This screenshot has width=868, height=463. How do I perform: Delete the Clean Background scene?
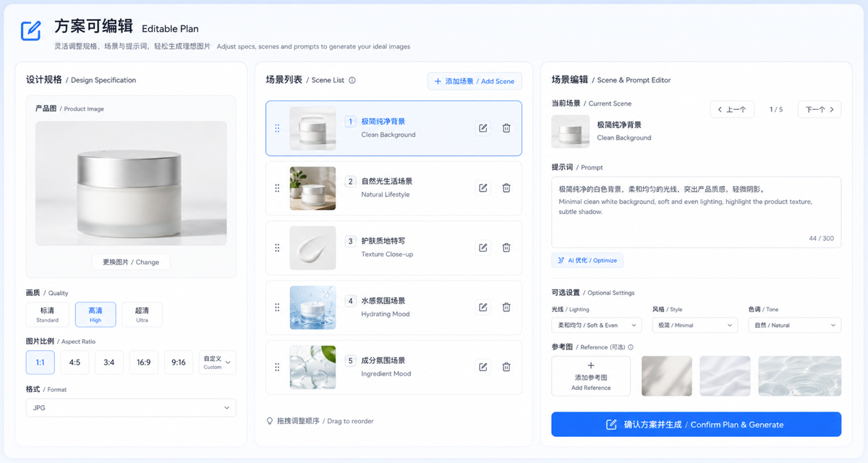pos(506,128)
